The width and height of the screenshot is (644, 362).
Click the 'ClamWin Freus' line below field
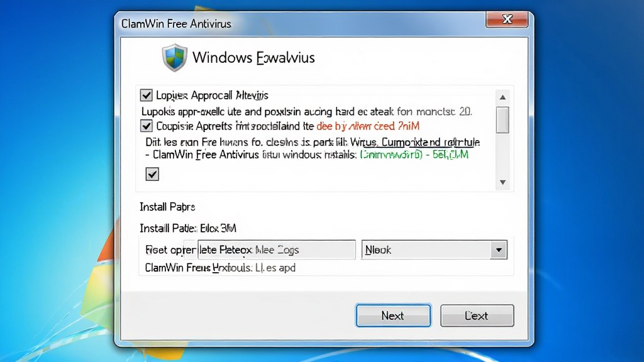[x=220, y=268]
